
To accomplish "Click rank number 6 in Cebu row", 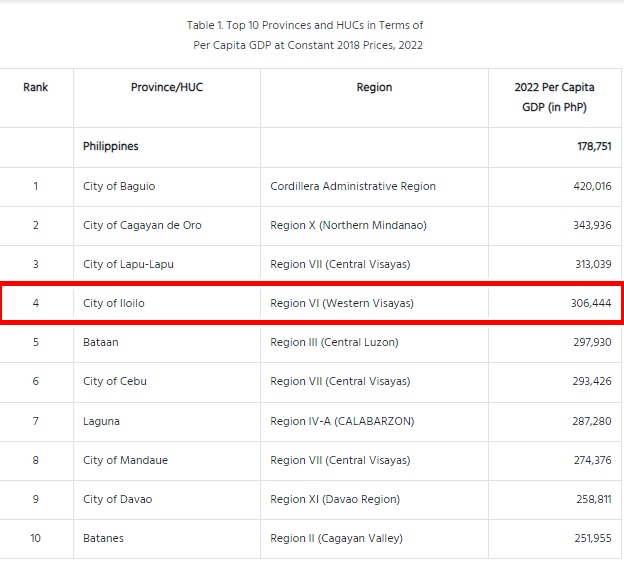I will [x=36, y=381].
